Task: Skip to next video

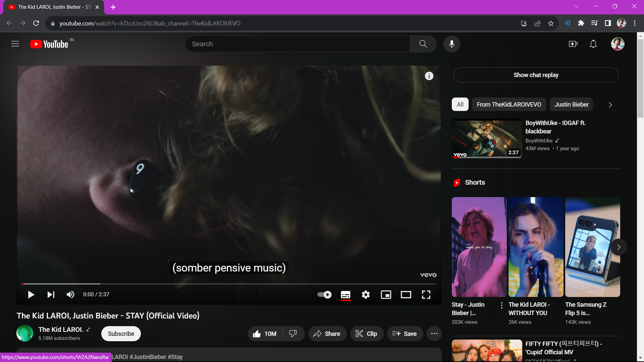Action: tap(51, 295)
